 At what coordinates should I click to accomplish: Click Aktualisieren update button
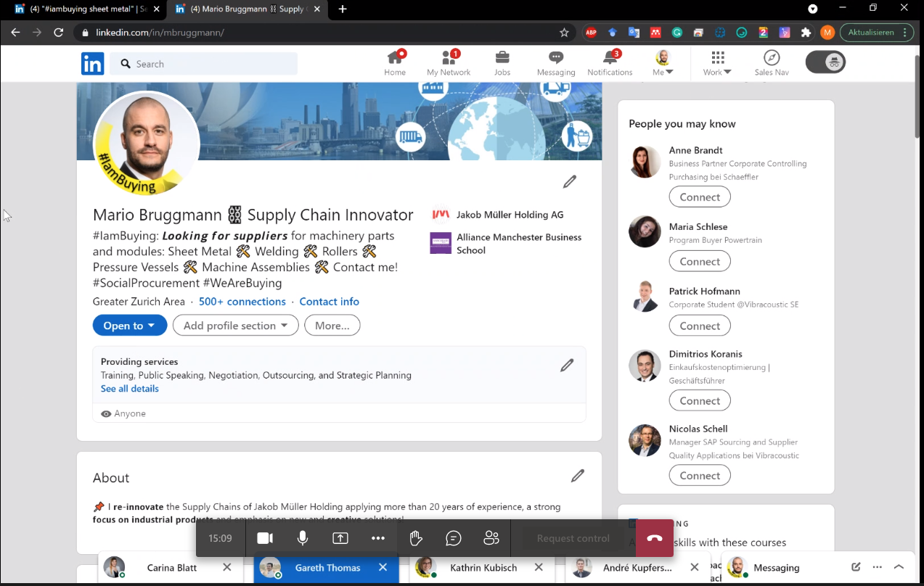tap(876, 33)
